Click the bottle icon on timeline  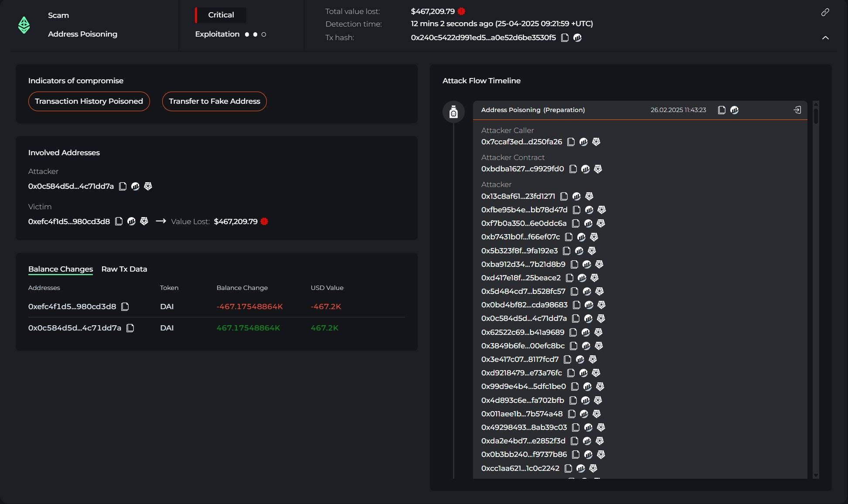coord(453,112)
